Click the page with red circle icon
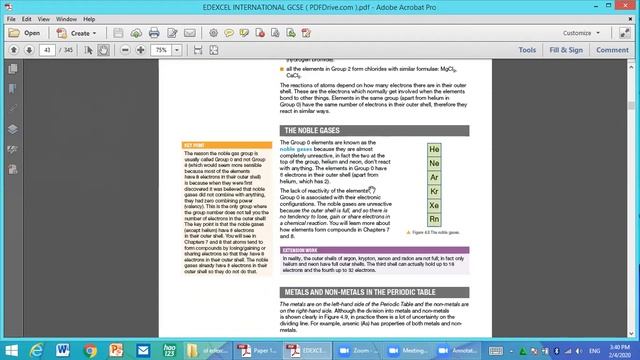The width and height of the screenshot is (640, 360). [260, 33]
